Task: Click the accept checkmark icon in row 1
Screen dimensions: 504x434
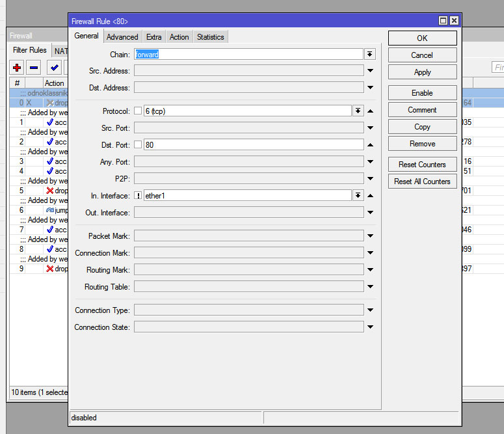Action: [x=50, y=122]
